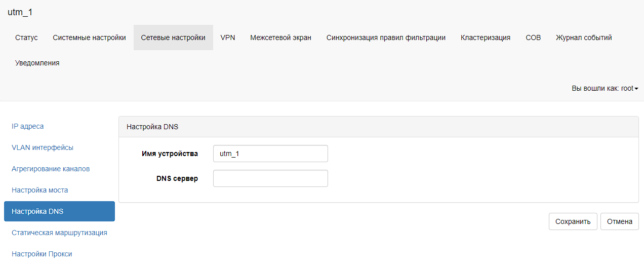Switch to Системные настройки tab

89,37
